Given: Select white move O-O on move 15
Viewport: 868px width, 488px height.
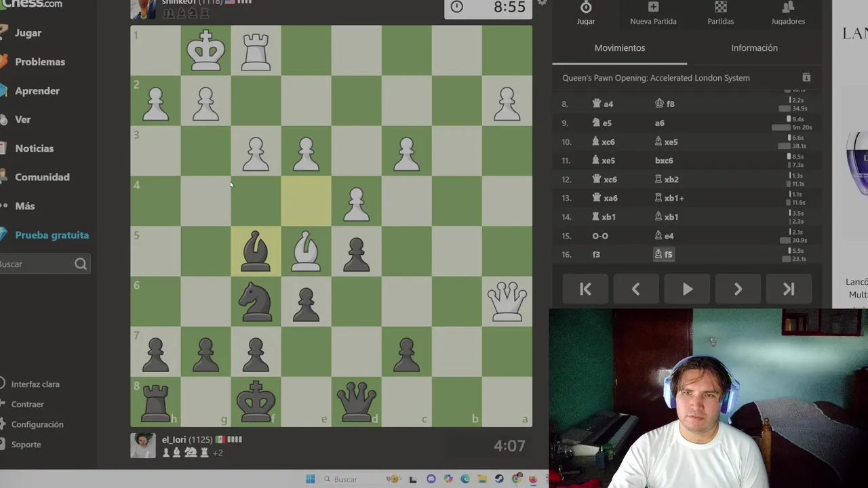Looking at the screenshot, I should coord(600,236).
